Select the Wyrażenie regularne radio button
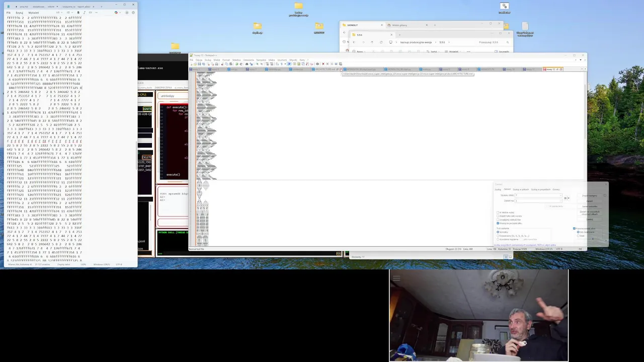644x362 pixels. 498,239
